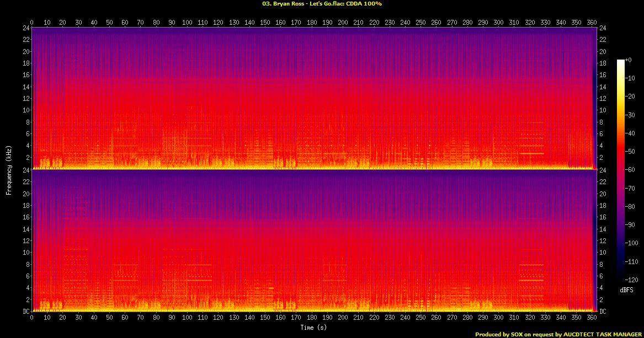Click the "50" tick on the top time axis
This screenshot has width=644, height=338.
coord(109,23)
